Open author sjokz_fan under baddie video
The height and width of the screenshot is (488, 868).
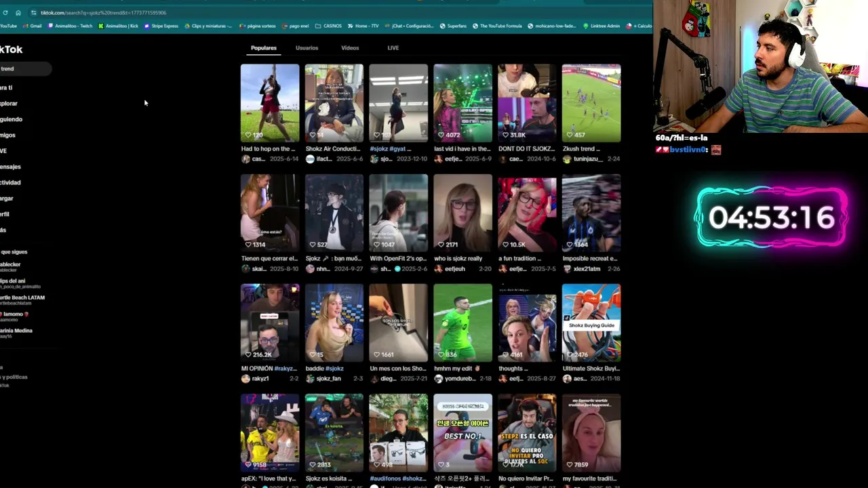tap(328, 379)
